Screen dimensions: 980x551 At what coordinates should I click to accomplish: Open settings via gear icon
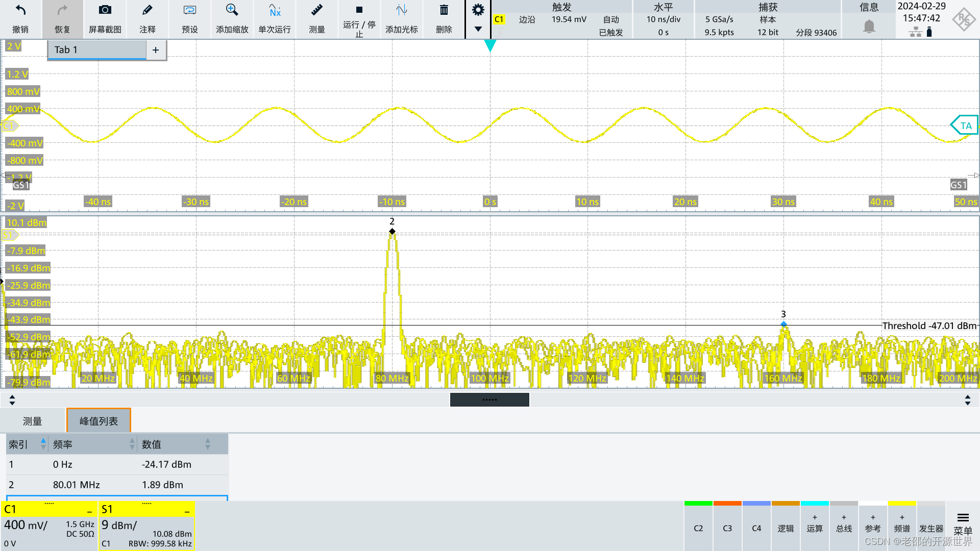478,10
